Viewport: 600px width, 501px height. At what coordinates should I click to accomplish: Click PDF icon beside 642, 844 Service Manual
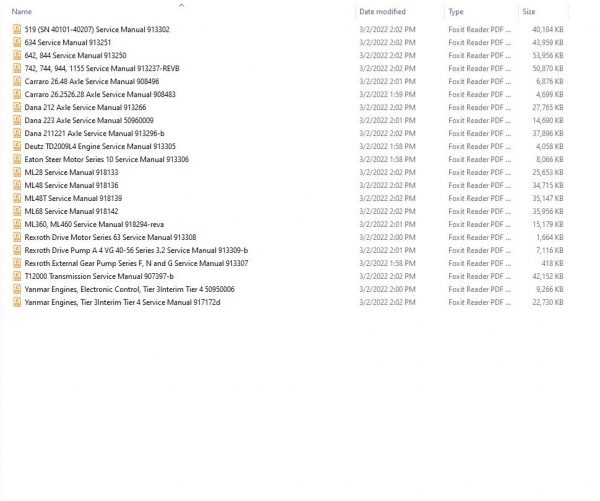(17, 55)
